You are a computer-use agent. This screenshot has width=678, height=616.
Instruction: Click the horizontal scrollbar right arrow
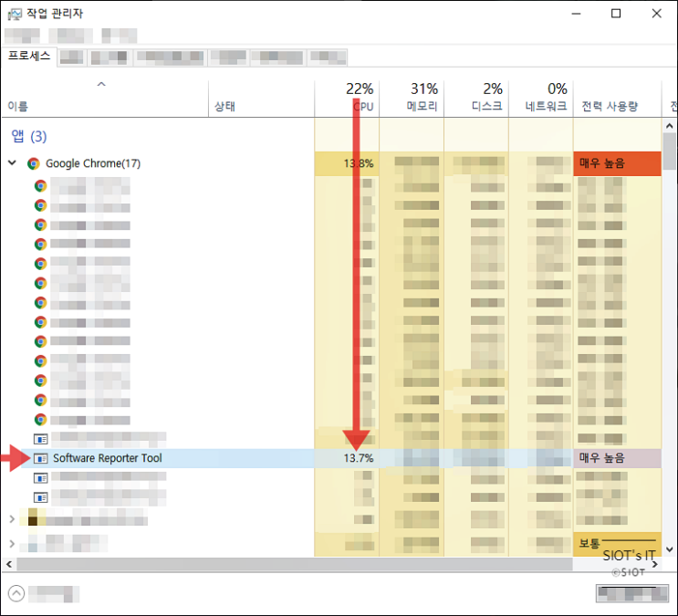655,564
